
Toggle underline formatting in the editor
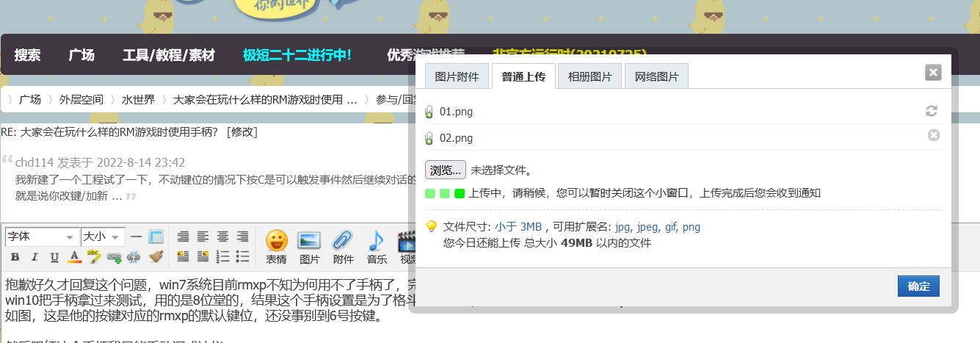54,256
